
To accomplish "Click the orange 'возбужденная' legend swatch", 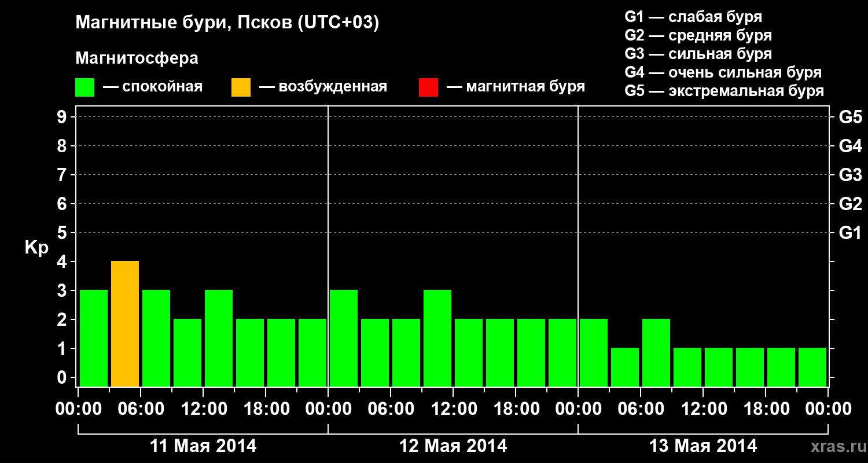I will [x=241, y=87].
